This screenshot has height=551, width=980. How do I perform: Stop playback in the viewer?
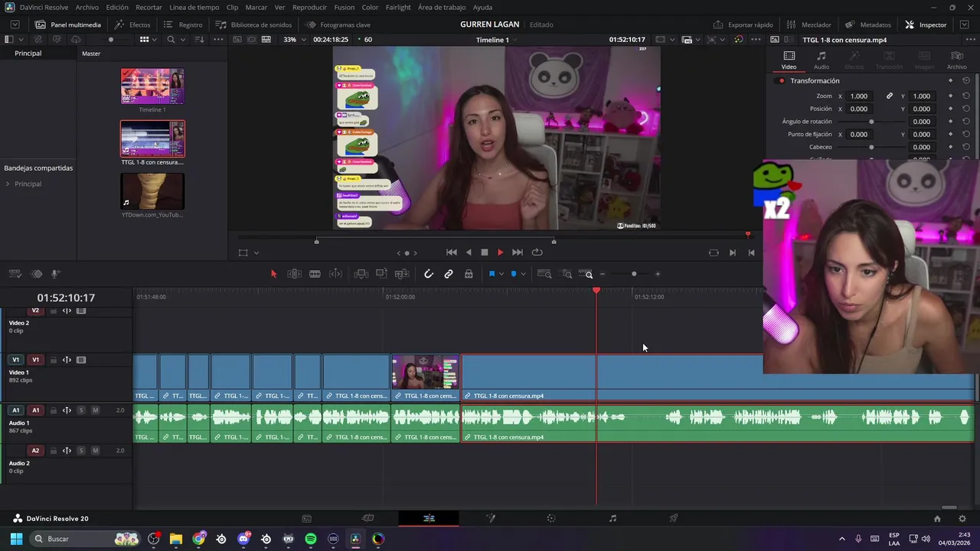pyautogui.click(x=484, y=253)
